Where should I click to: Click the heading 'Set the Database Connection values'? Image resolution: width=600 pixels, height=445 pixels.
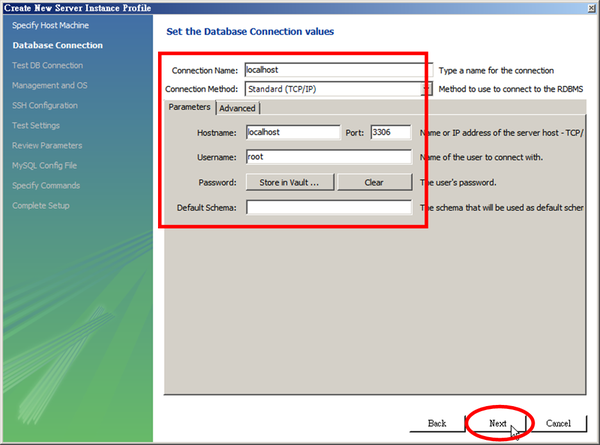pyautogui.click(x=250, y=32)
